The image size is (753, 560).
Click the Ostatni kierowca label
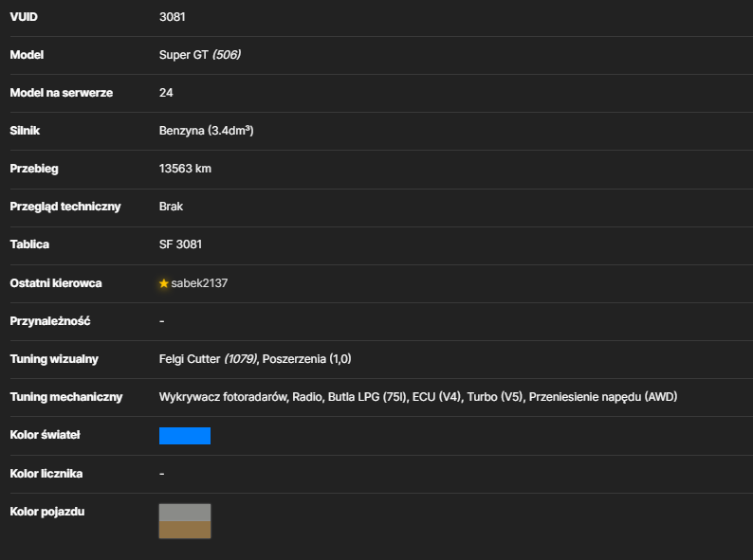[x=56, y=283]
